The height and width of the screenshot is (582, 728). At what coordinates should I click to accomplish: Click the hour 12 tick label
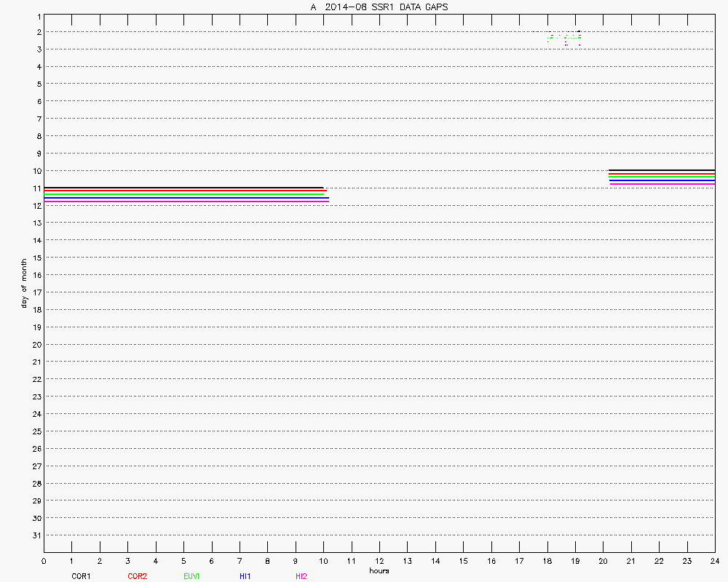click(379, 561)
